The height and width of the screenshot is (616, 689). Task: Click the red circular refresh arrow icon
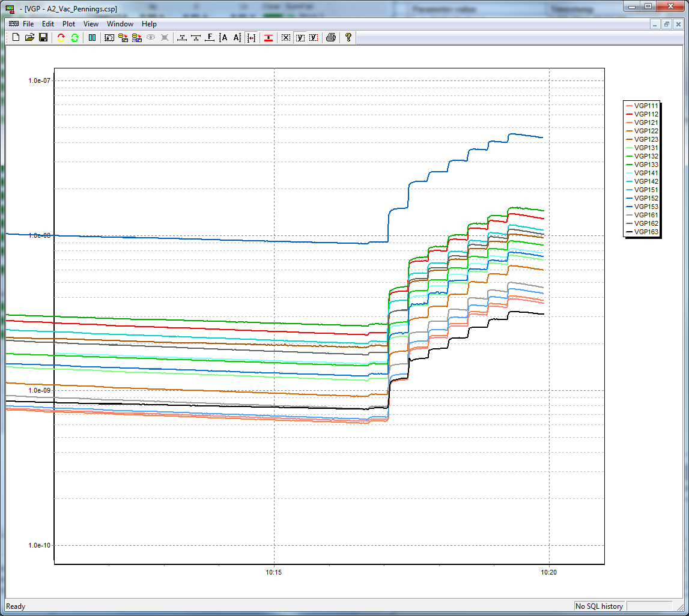(x=61, y=37)
